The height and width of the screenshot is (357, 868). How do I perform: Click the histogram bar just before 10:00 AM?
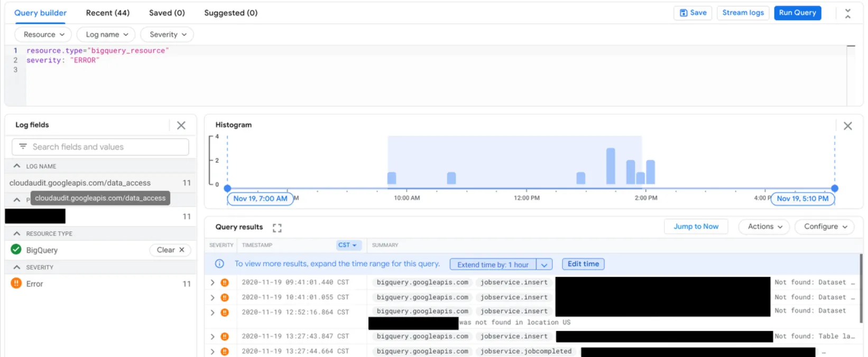(392, 178)
